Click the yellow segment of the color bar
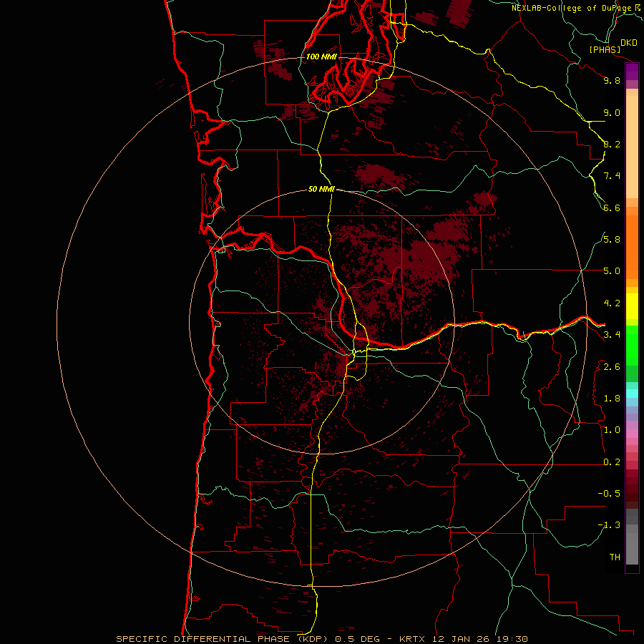 pos(632,306)
